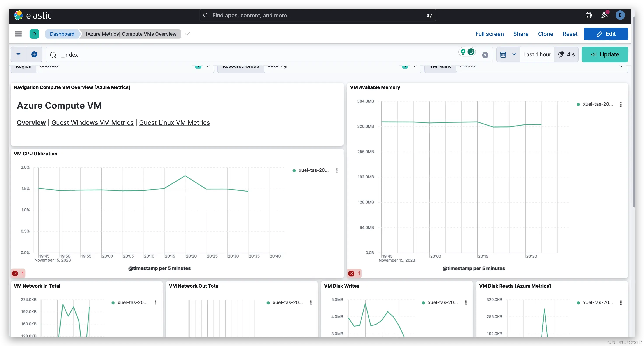Click the 4 s auto-refresh interval
This screenshot has height=346, width=644.
pyautogui.click(x=566, y=54)
